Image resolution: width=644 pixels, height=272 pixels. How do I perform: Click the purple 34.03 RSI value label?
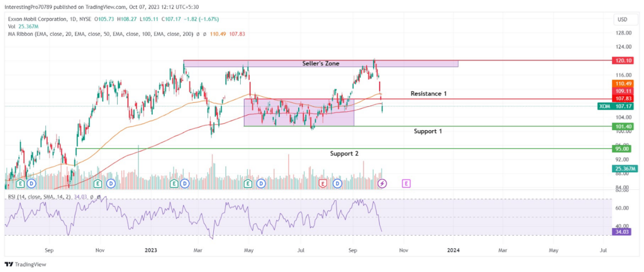(623, 232)
